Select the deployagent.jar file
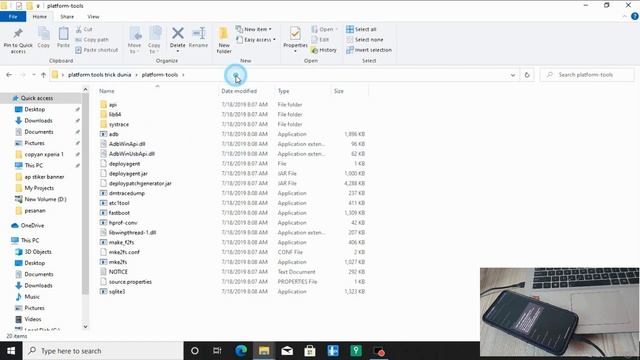 (128, 173)
